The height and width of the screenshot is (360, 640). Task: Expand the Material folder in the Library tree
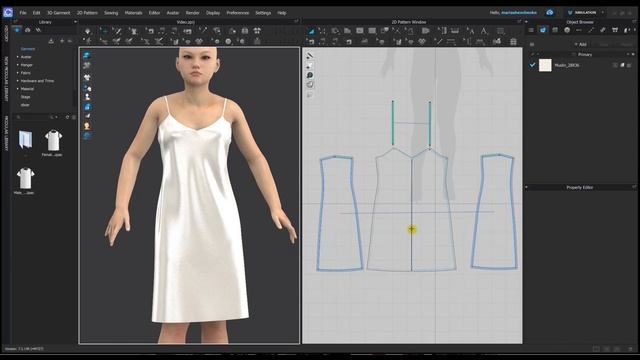[18, 89]
